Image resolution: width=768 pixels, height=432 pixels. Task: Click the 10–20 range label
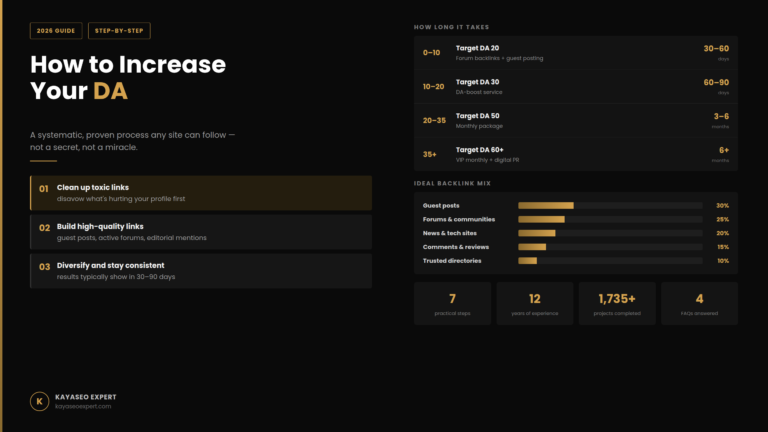tap(433, 87)
